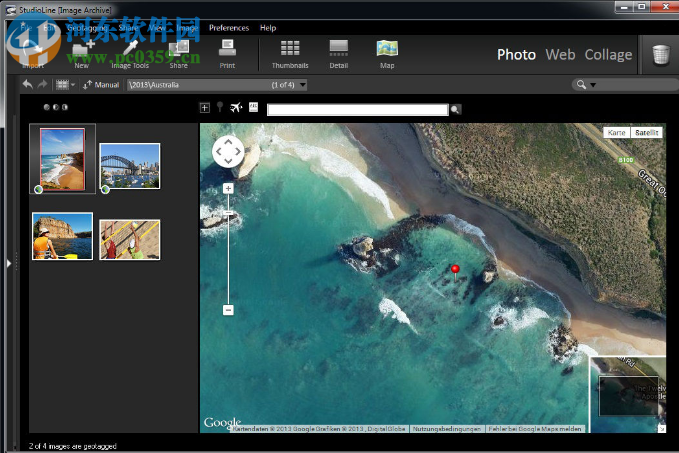Open the Preferences menu
This screenshot has height=453, width=679.
coord(229,28)
